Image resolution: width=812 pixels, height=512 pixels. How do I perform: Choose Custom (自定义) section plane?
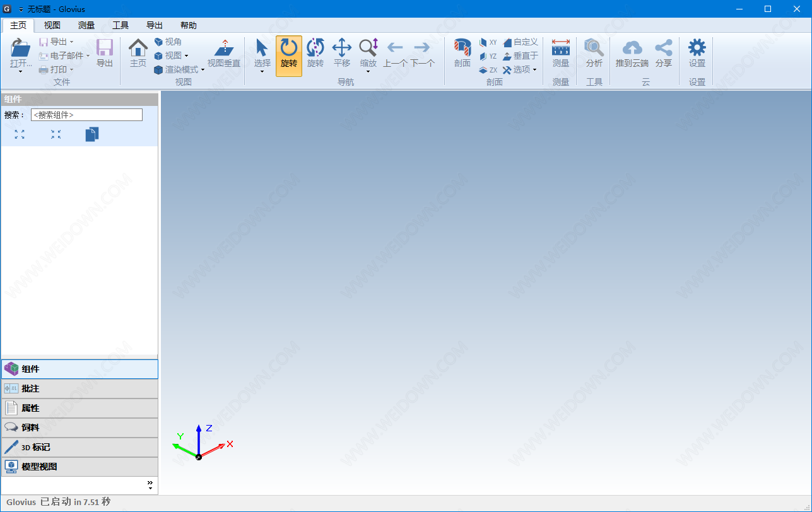(x=521, y=42)
